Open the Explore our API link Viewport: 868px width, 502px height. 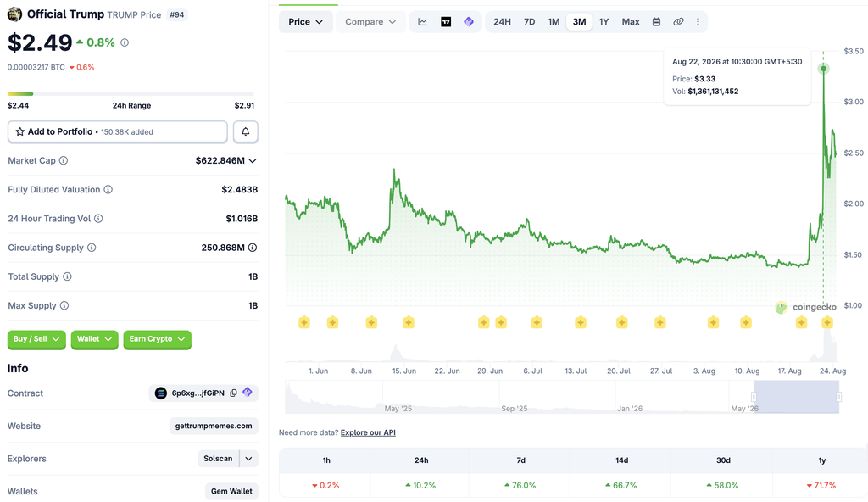(x=368, y=432)
